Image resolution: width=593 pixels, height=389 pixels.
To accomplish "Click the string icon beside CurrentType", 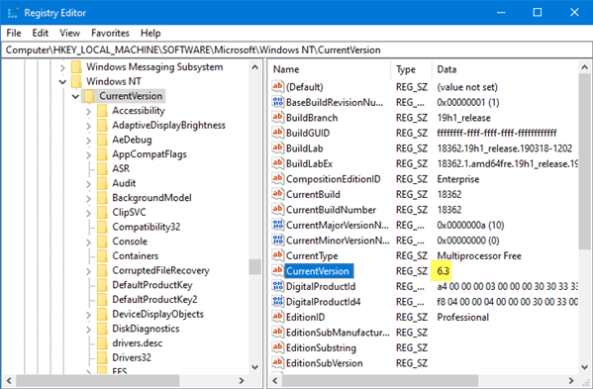I will pos(278,256).
